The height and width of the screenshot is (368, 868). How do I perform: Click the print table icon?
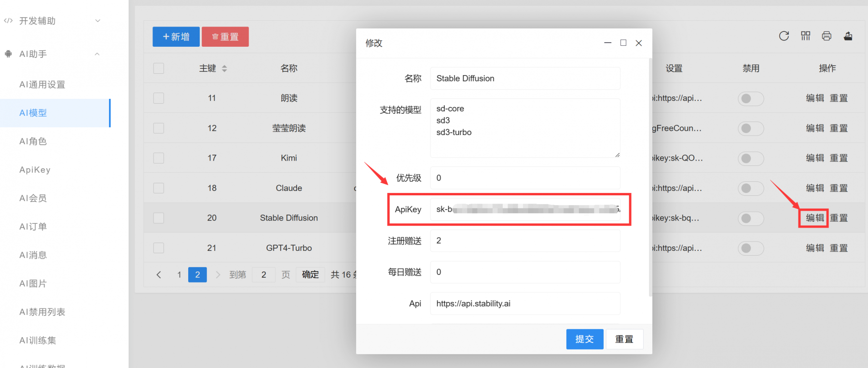click(827, 36)
